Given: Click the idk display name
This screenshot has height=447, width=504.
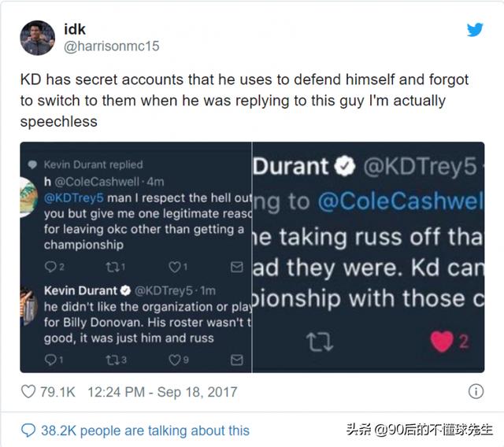Looking at the screenshot, I should tap(75, 30).
